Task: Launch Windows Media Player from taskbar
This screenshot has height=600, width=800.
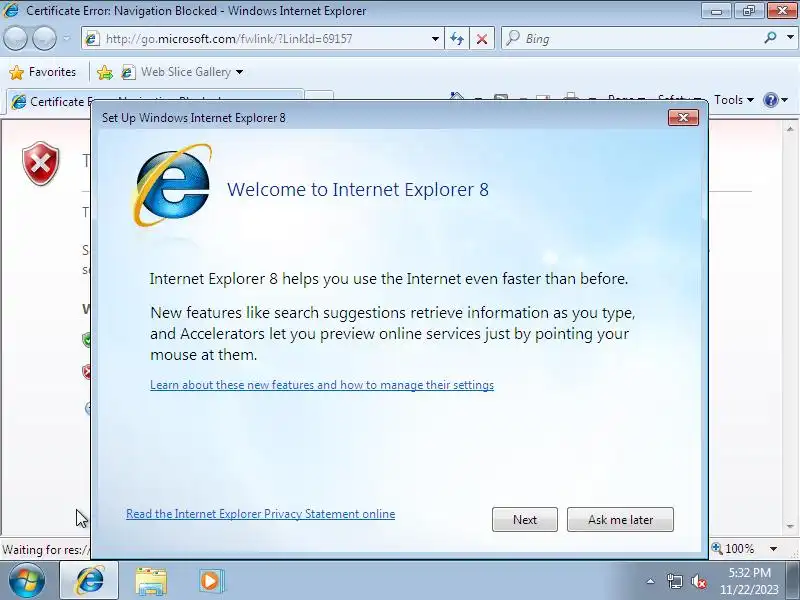Action: pos(210,581)
